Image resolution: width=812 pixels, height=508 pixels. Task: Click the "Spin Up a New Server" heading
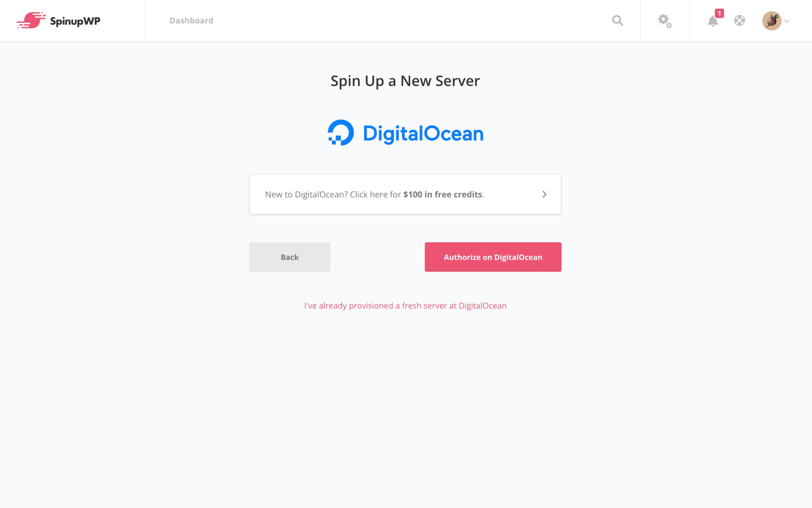tap(405, 81)
